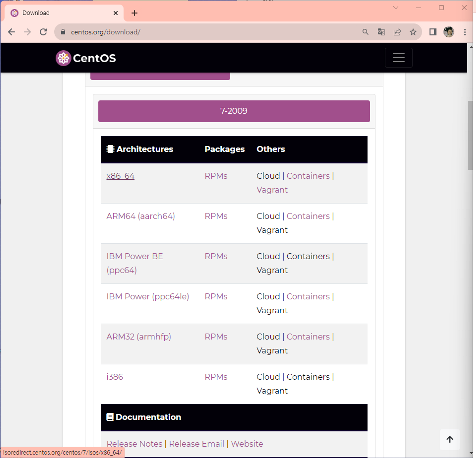476x458 pixels.
Task: Click the search magnifier in address bar
Action: [x=365, y=32]
